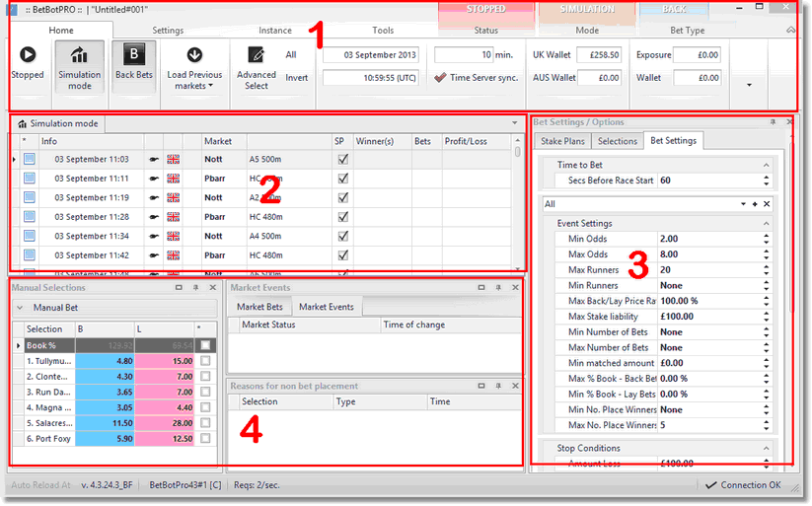The image size is (812, 506).
Task: Switch to the Stake Plans tab
Action: coord(563,141)
